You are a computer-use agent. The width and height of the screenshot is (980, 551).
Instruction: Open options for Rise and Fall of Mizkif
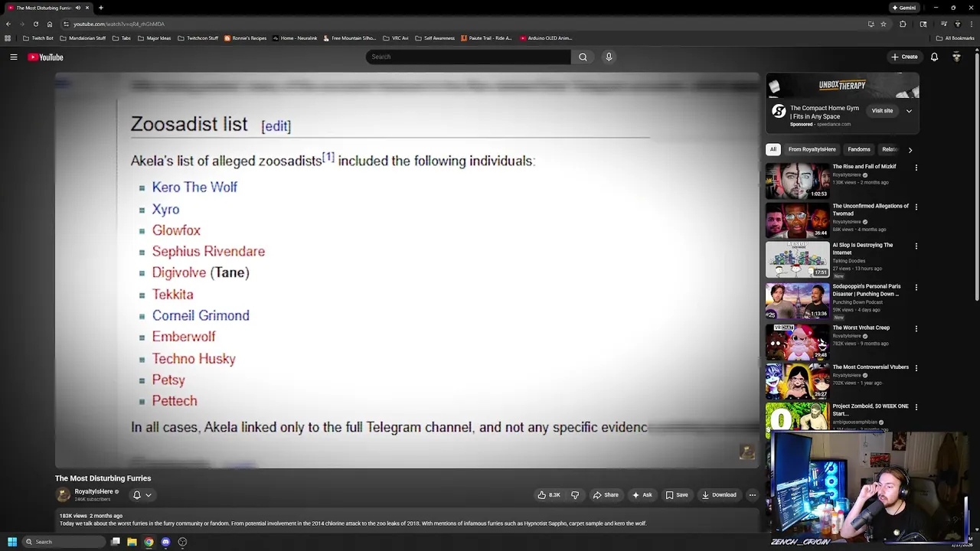click(x=916, y=168)
